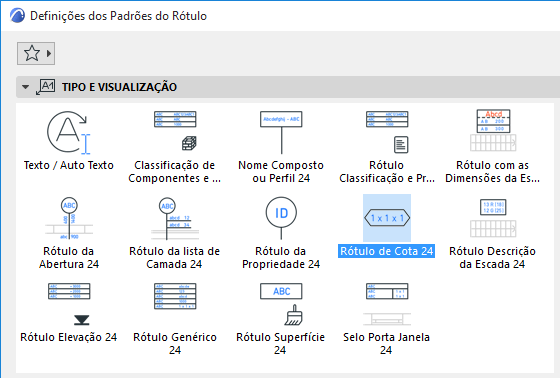Click the Archicad logo in title bar
The height and width of the screenshot is (378, 560).
point(18,16)
